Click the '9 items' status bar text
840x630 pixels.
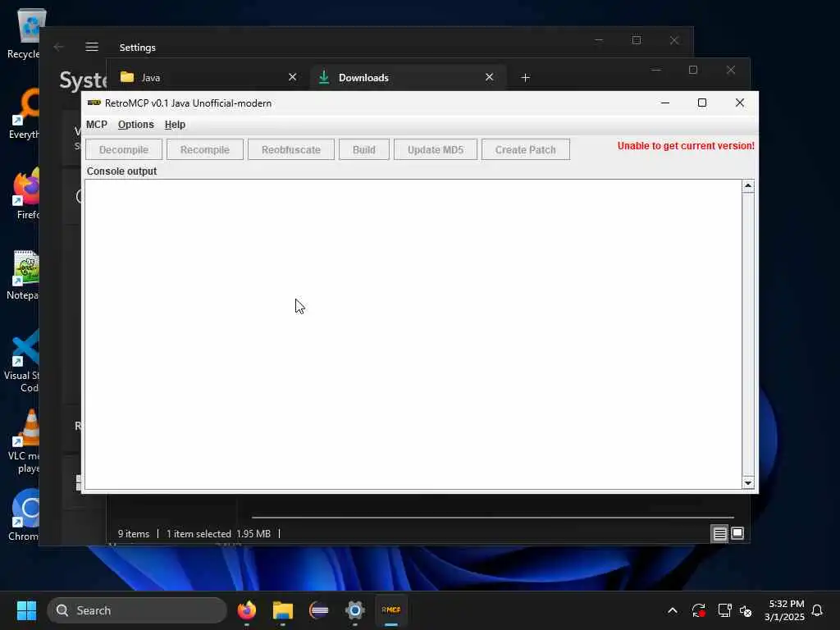134,533
